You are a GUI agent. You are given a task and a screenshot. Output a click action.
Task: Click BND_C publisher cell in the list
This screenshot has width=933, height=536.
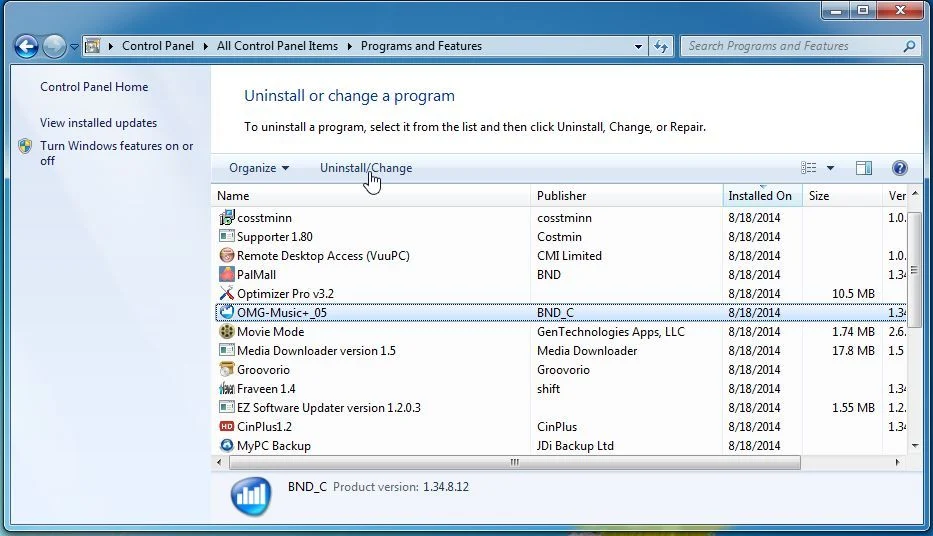pyautogui.click(x=555, y=313)
